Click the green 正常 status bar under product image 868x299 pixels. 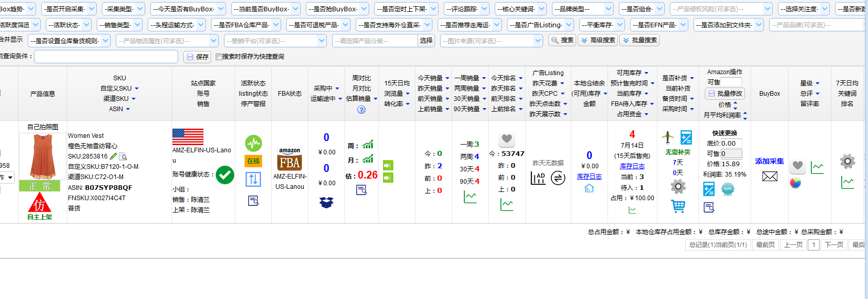tap(40, 186)
